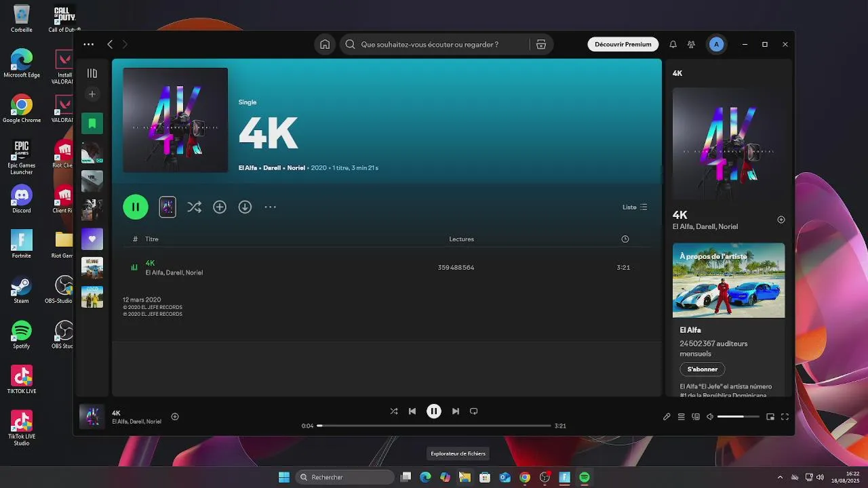This screenshot has height=488, width=868.
Task: Enable shuffle for the 4K single
Action: 194,207
